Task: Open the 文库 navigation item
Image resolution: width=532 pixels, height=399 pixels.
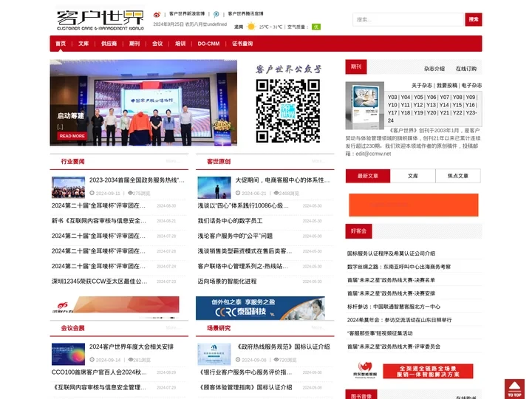Action: [x=83, y=44]
